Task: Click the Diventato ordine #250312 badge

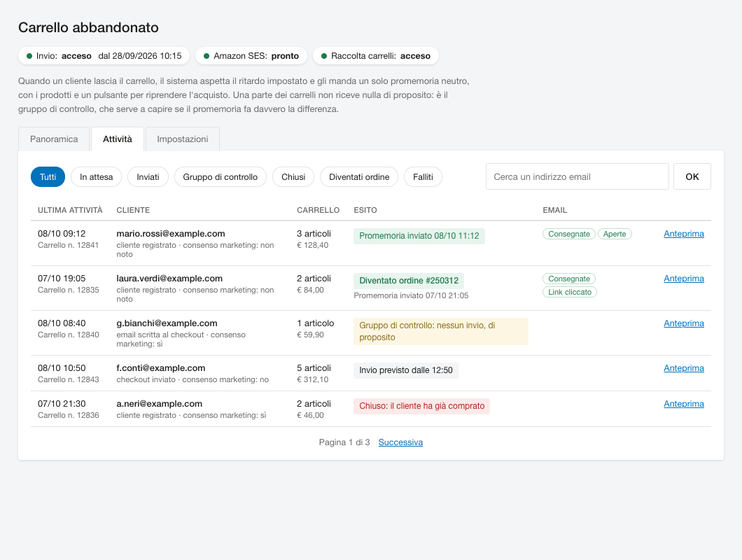Action: click(409, 281)
